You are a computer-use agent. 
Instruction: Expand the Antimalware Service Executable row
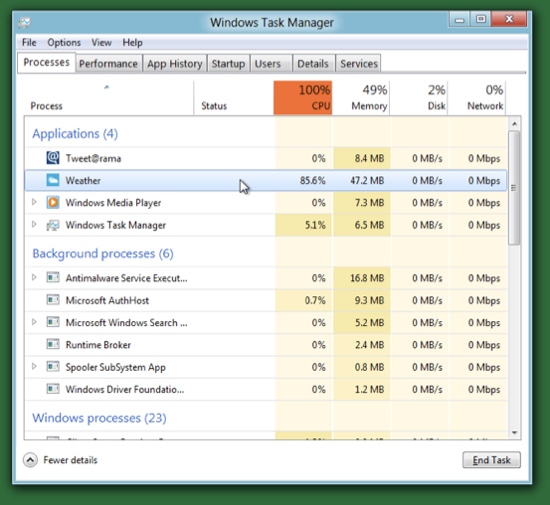pyautogui.click(x=34, y=277)
